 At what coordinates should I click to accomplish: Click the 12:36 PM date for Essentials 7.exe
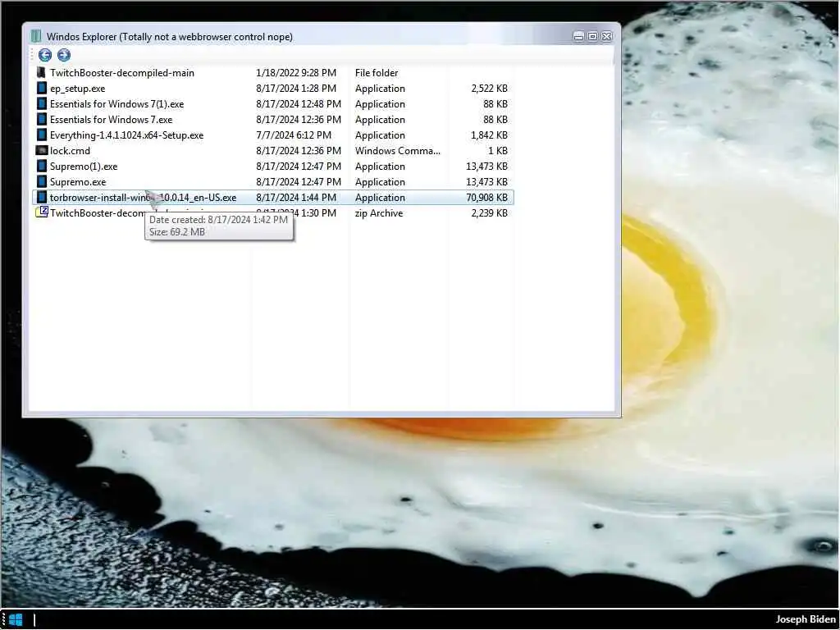299,120
